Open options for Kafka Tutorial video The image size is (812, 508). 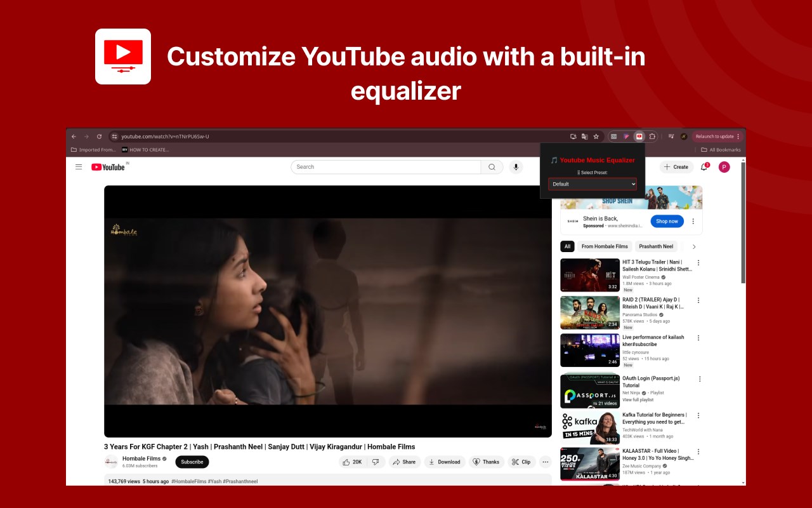pyautogui.click(x=698, y=416)
